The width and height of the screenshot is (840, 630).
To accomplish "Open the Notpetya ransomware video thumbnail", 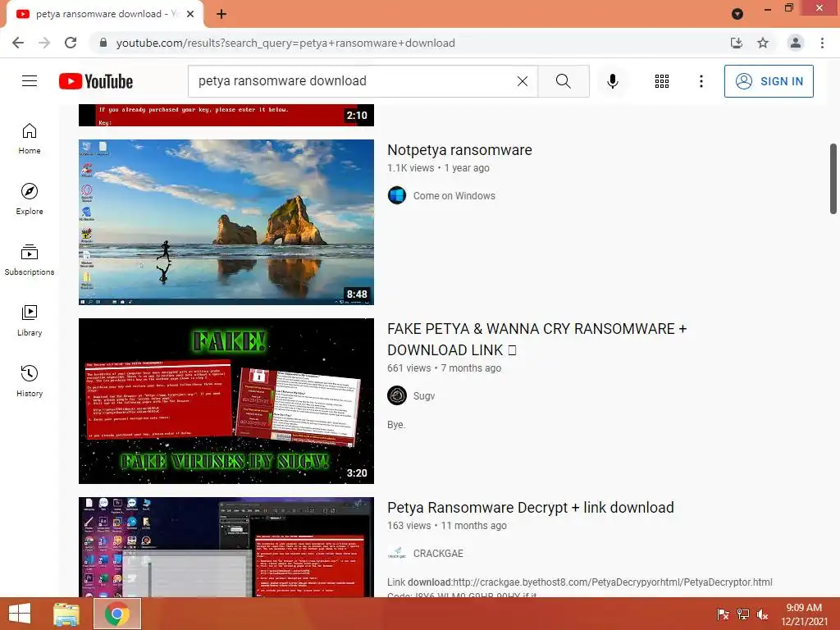I will [226, 222].
